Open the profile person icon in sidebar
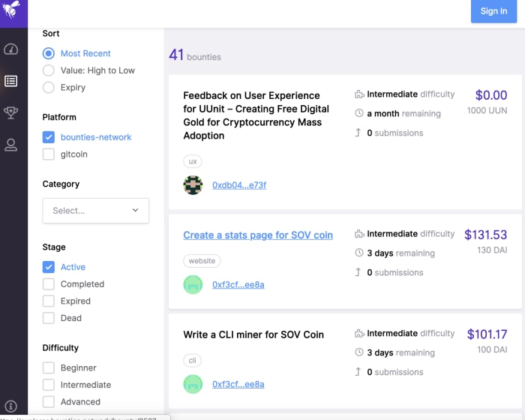 coord(11,145)
